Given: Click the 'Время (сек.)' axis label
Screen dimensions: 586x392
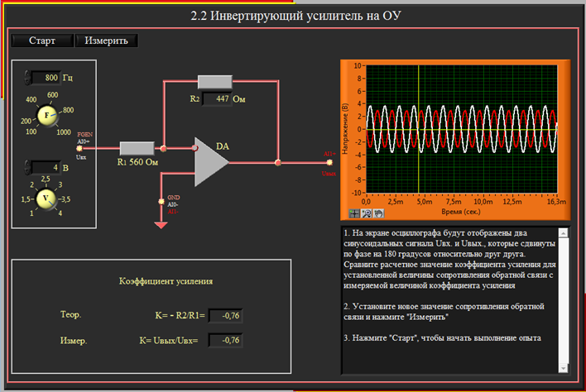Looking at the screenshot, I should 461,212.
